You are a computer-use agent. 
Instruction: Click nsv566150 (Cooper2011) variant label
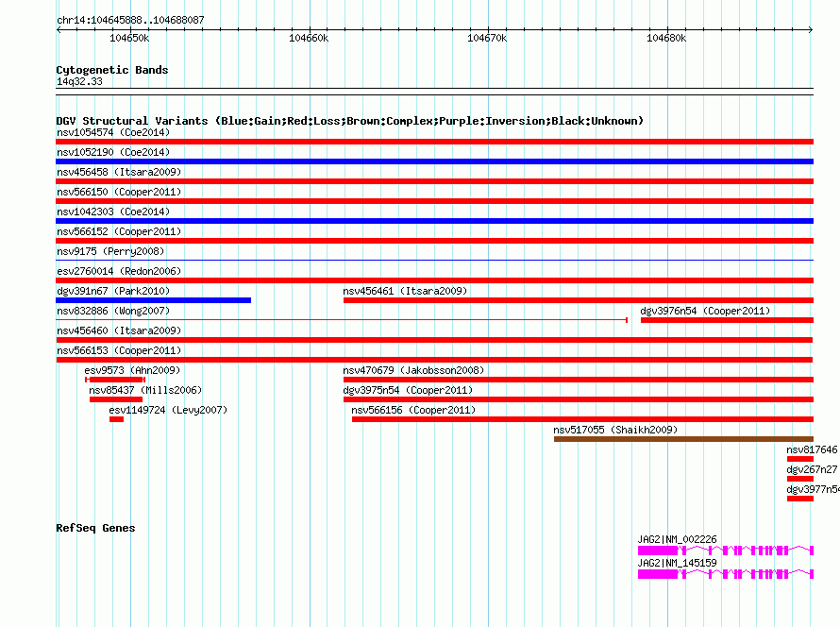(119, 192)
